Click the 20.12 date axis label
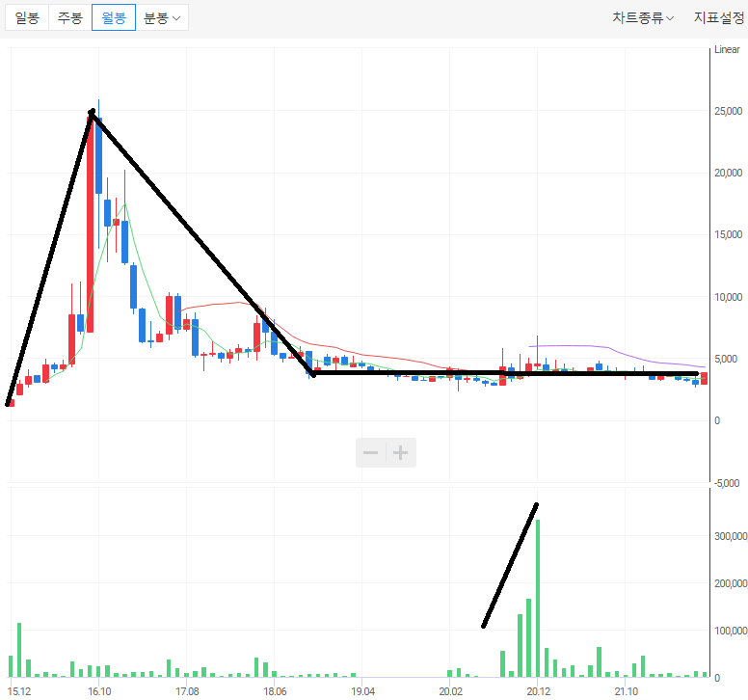The image size is (748, 700). coord(538,691)
